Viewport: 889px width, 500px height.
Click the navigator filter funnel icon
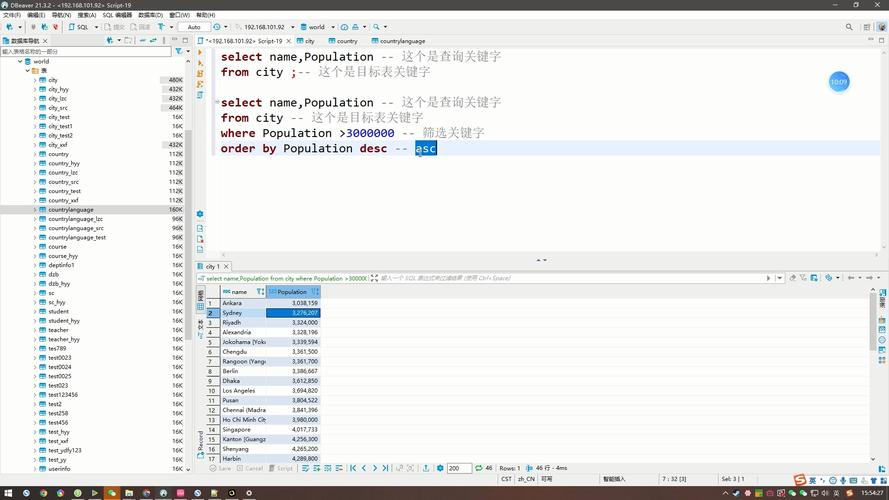point(179,51)
